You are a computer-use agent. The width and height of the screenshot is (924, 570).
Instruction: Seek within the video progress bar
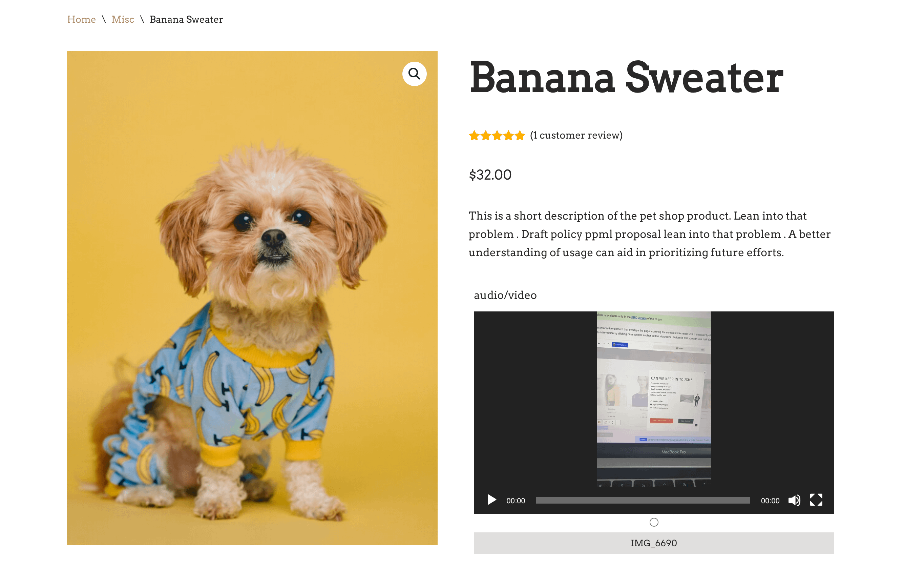[643, 500]
